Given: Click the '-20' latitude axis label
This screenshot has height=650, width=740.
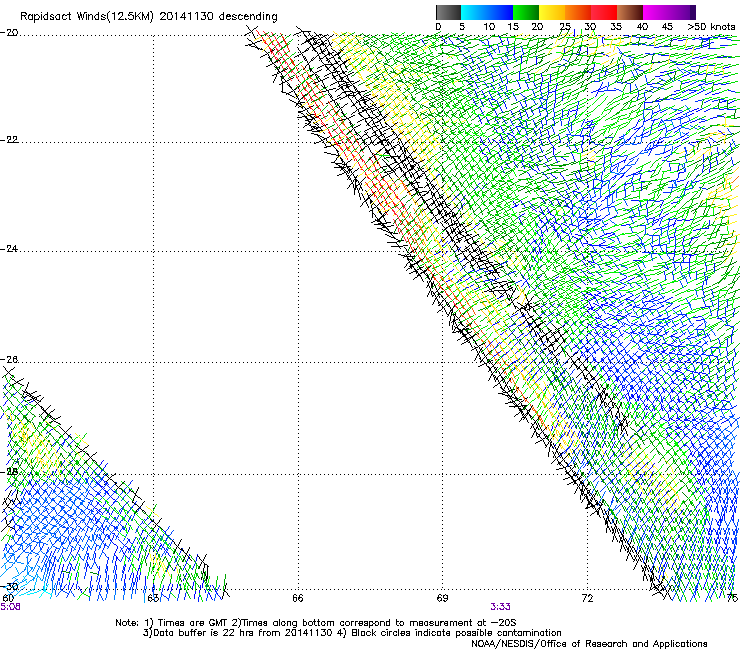Looking at the screenshot, I should (10, 33).
